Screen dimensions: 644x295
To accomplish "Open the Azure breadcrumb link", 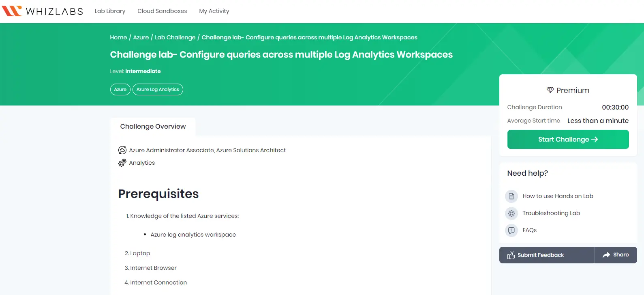I will (141, 37).
